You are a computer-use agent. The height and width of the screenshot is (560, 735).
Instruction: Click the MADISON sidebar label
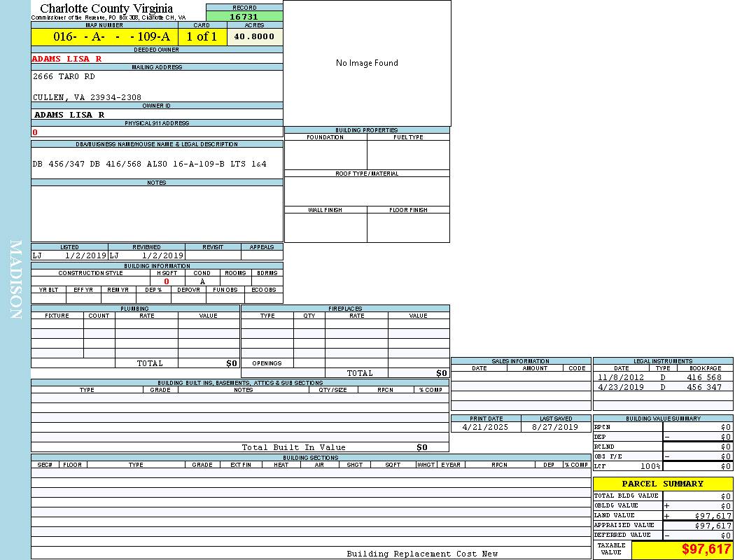coord(15,280)
